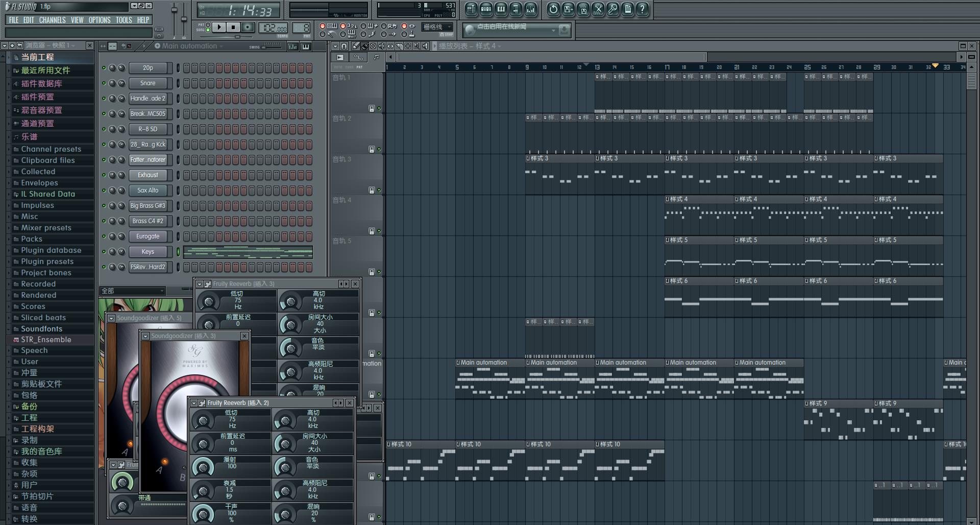Open Fruity Reeverb (插入 3) window menu arrow

coord(200,284)
